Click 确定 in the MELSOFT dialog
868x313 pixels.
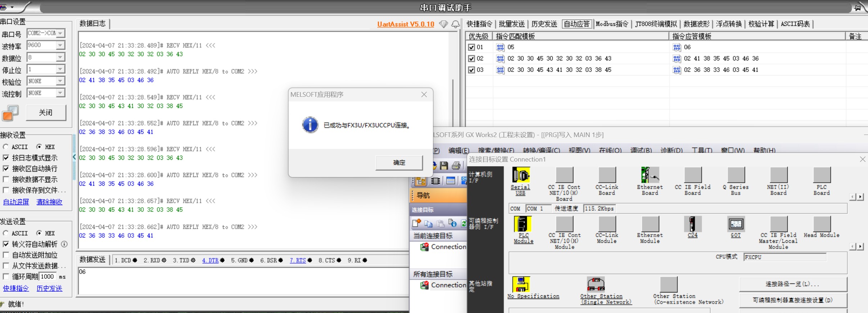399,163
